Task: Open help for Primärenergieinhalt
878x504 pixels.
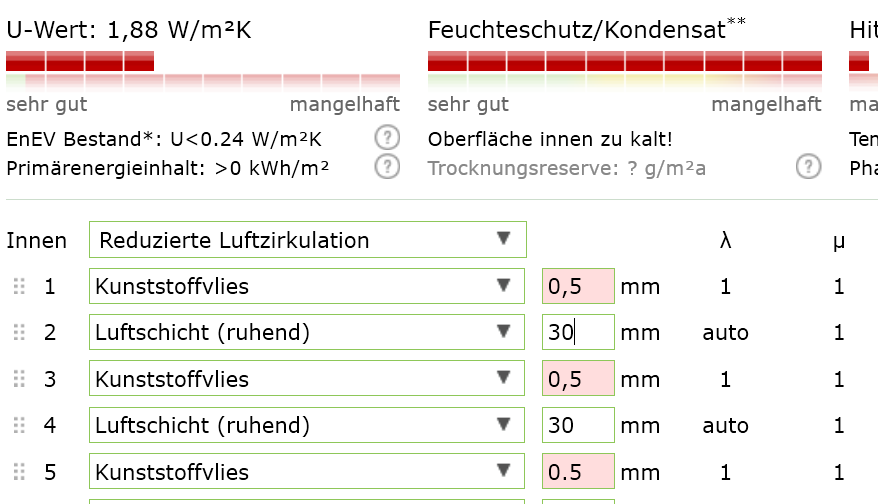Action: pyautogui.click(x=387, y=167)
